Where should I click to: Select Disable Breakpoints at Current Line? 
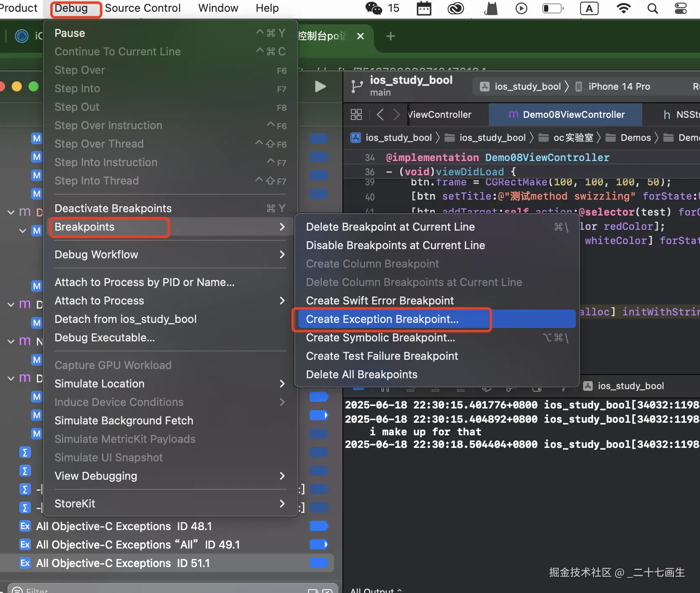pyautogui.click(x=437, y=245)
